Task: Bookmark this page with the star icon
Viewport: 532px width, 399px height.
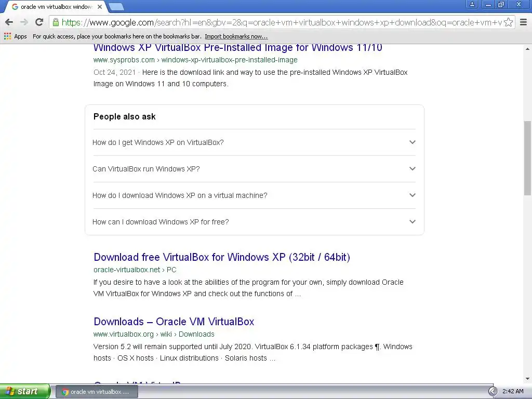Action: coord(508,22)
